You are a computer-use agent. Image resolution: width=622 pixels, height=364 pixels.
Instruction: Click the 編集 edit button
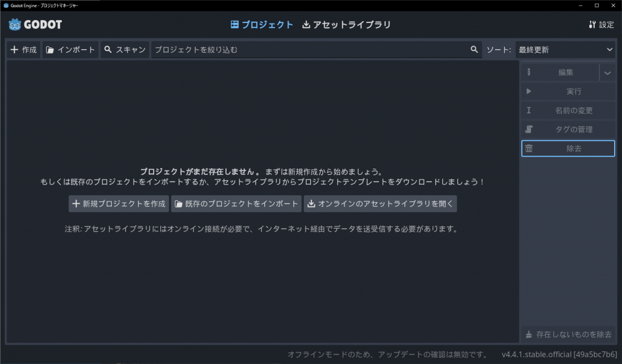click(559, 73)
